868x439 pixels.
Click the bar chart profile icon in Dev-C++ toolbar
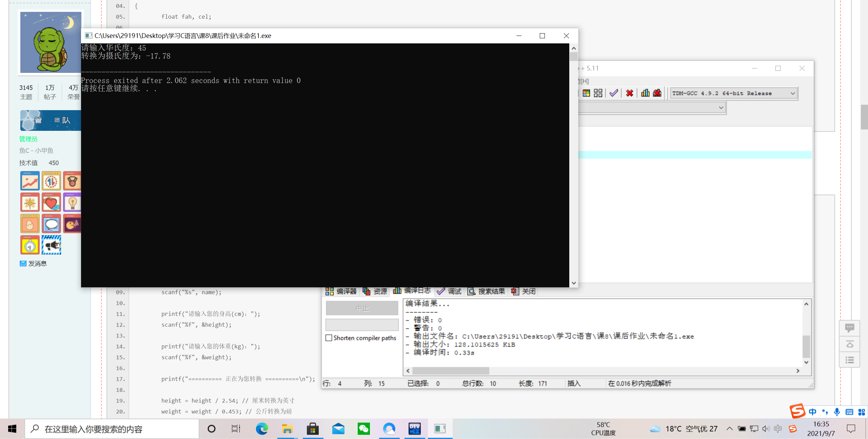(645, 93)
